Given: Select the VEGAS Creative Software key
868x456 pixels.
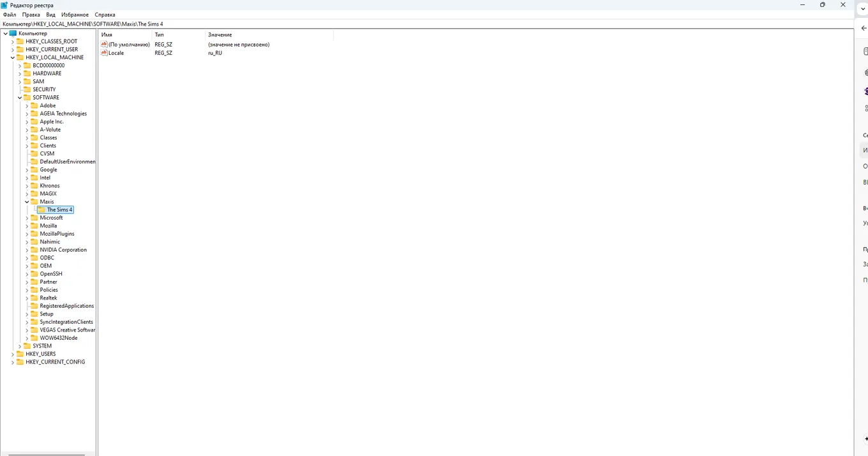Looking at the screenshot, I should click(67, 330).
